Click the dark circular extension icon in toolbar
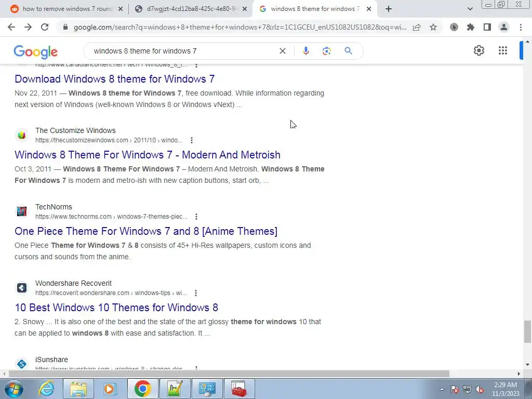 pos(454,27)
